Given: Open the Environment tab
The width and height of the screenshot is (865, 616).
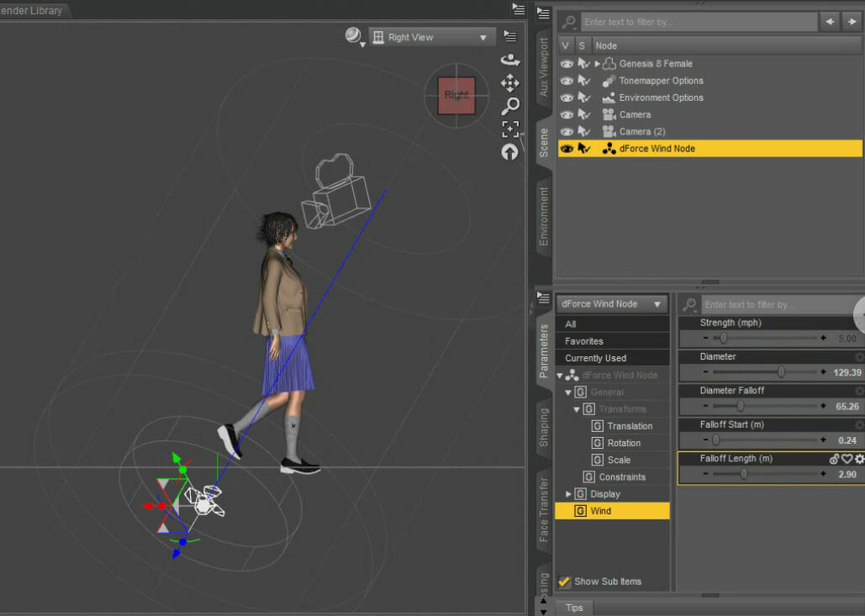Looking at the screenshot, I should click(x=544, y=216).
